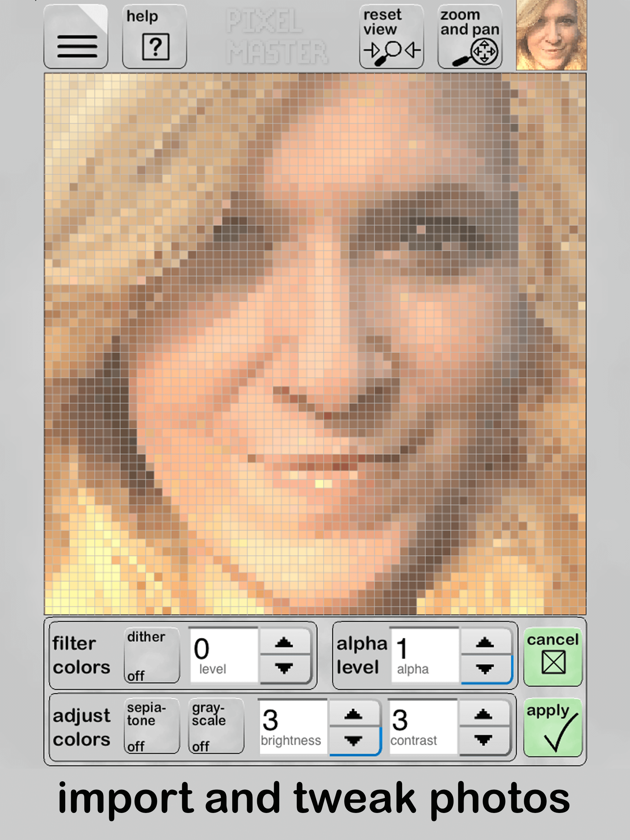Open the hamburger menu button

point(76,37)
